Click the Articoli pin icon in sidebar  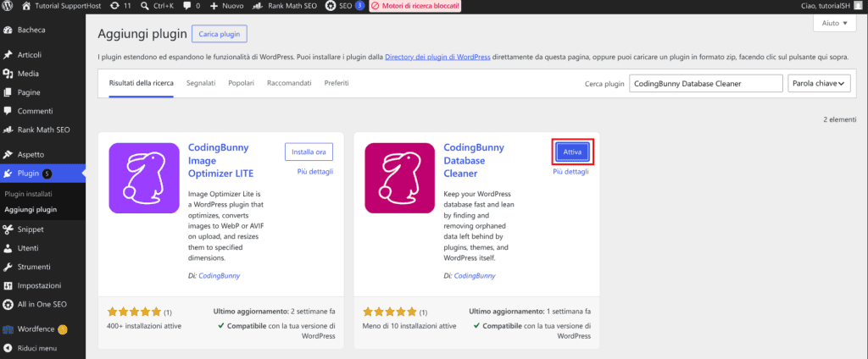point(8,55)
